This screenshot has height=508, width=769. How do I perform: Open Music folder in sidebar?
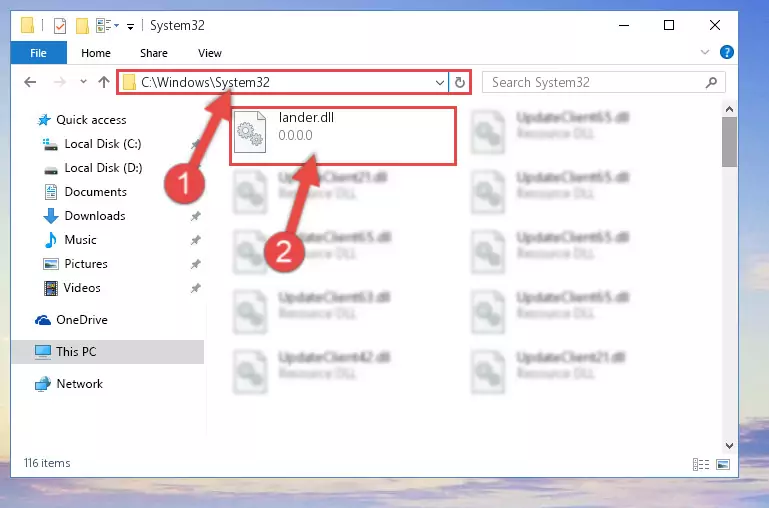click(x=80, y=240)
